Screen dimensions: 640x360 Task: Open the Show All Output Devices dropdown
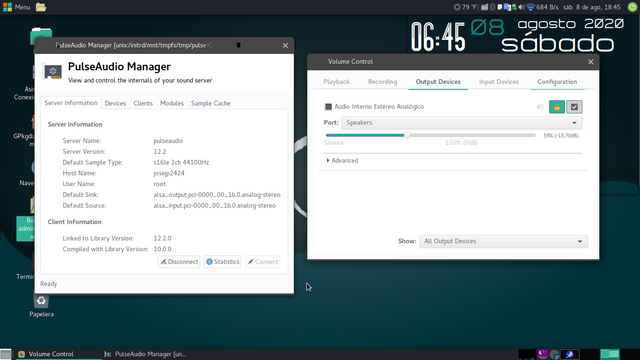pos(503,241)
